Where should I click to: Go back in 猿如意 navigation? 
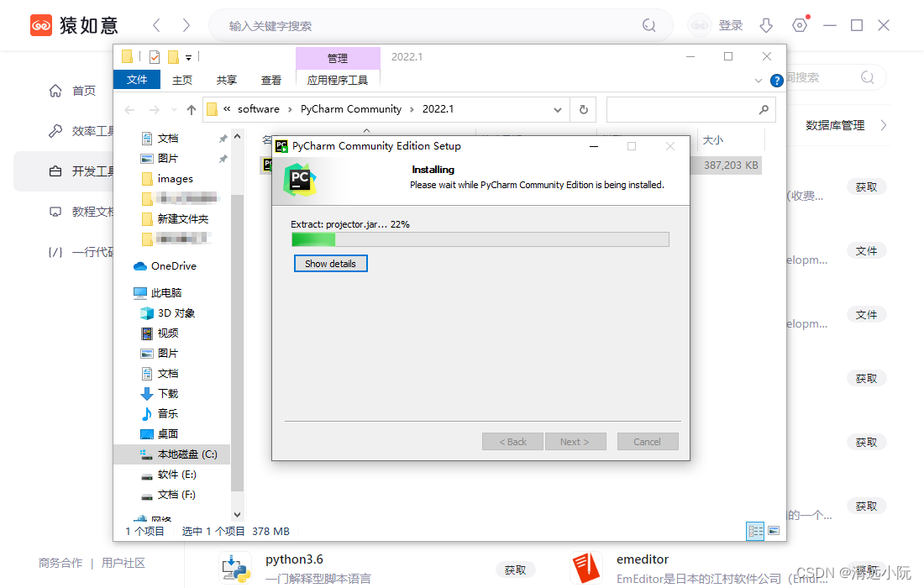pyautogui.click(x=156, y=25)
